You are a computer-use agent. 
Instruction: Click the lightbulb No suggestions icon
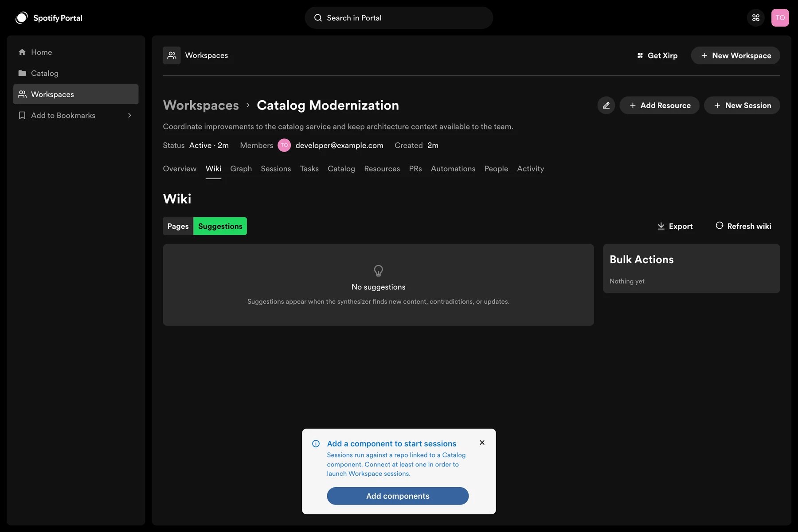(378, 270)
